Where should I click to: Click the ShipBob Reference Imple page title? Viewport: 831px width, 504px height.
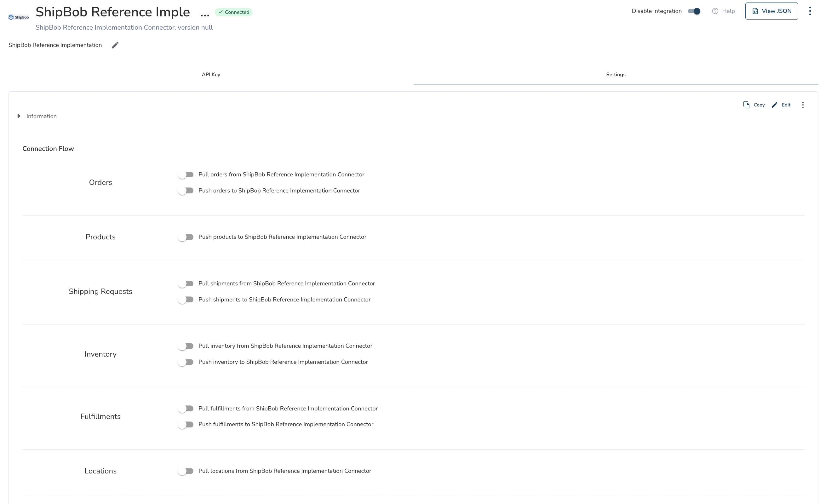113,12
